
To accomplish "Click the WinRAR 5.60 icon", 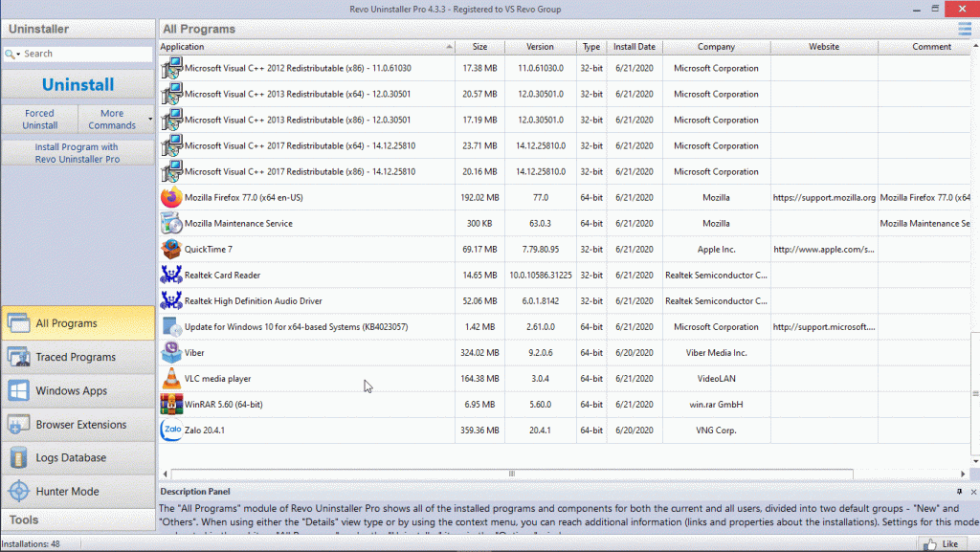I will 171,404.
